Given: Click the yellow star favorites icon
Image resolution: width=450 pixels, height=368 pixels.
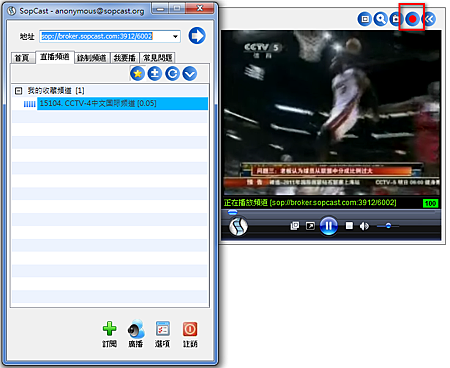Looking at the screenshot, I should tap(137, 74).
